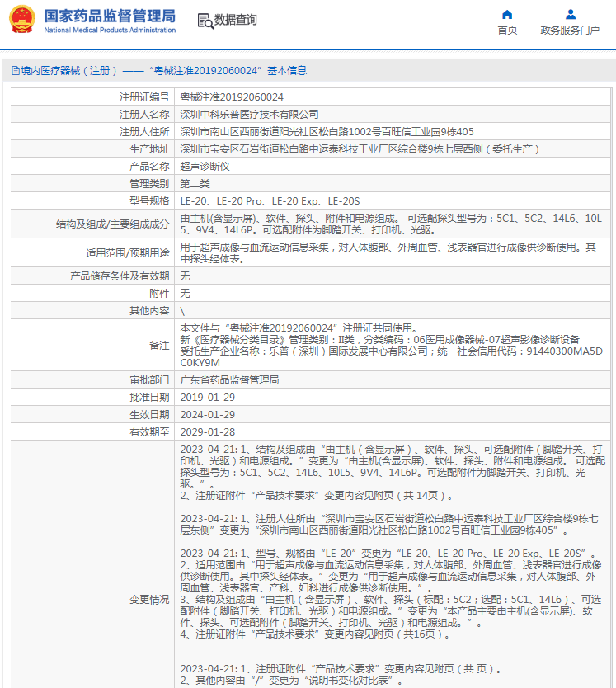Select effective date 2024-01-29
This screenshot has height=688, width=616.
pos(208,415)
